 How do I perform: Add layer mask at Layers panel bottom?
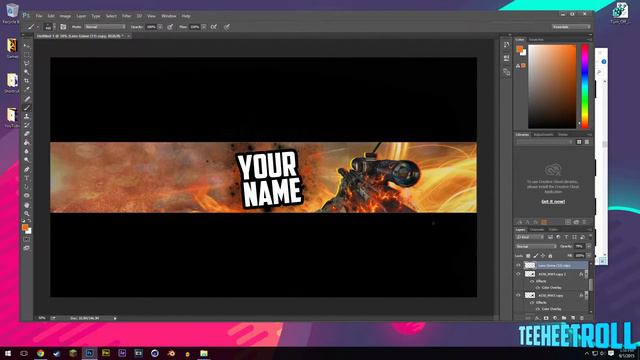pyautogui.click(x=546, y=318)
